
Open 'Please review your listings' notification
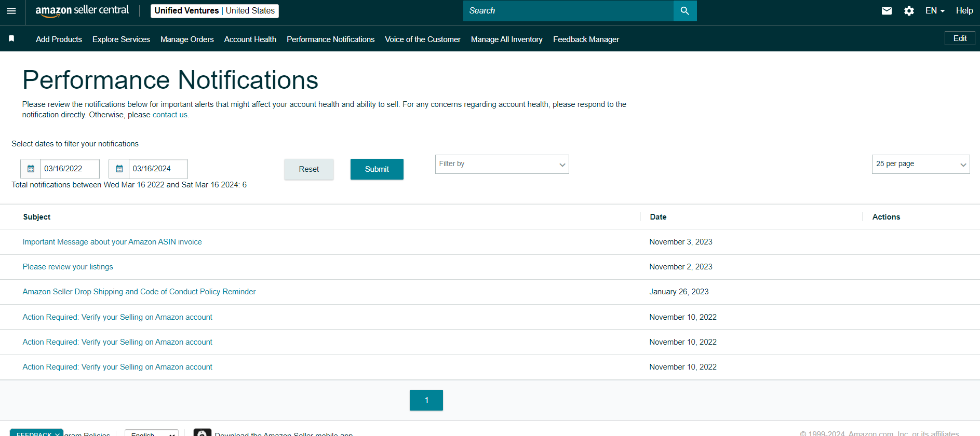click(x=68, y=267)
